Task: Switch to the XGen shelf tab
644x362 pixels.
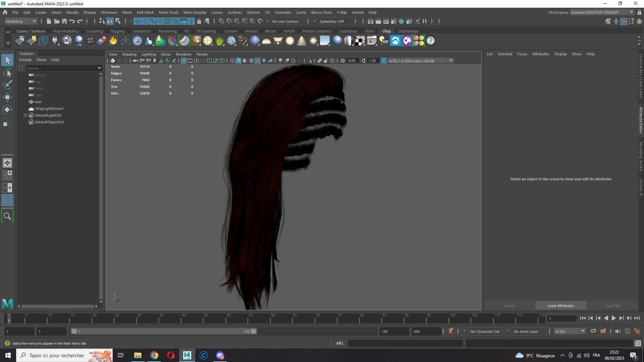Action: tap(369, 31)
